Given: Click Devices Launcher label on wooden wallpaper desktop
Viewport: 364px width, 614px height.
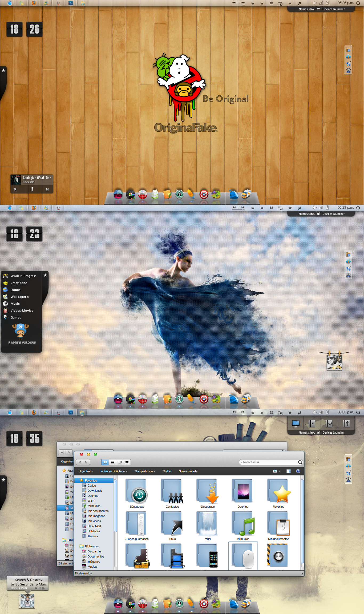Looking at the screenshot, I should coord(333,9).
